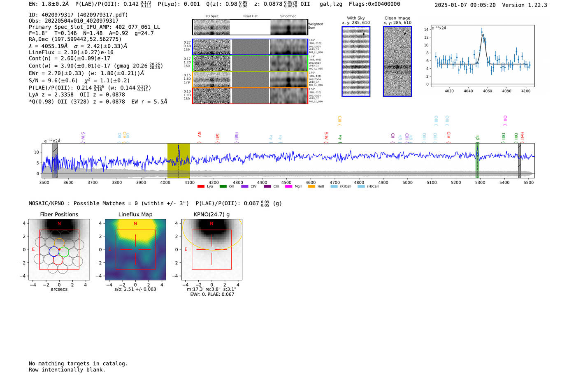Screen dimensions: 576x392
Task: Click the EWr: 0. PLAE: 0.067 text
Action: pos(212,294)
